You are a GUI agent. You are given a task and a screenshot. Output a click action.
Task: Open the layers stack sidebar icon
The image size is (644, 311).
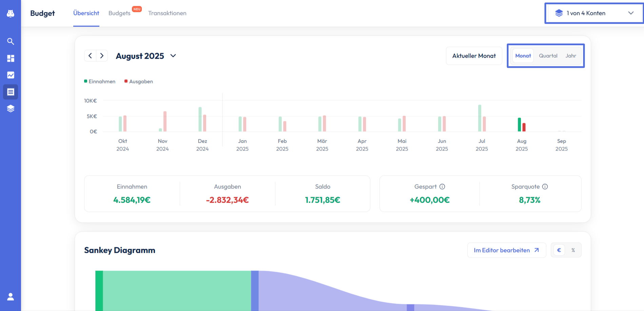point(11,108)
